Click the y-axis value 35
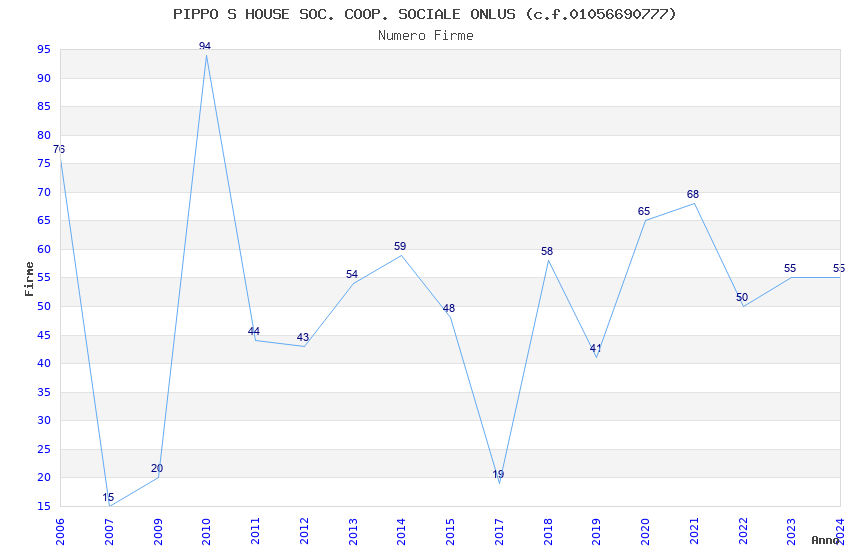 click(x=44, y=392)
